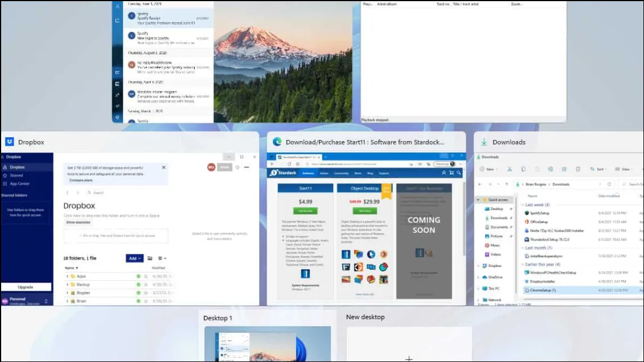Viewport: 644px width, 362px height.
Task: Toggle the star next to Backup folder
Action: pos(146,285)
